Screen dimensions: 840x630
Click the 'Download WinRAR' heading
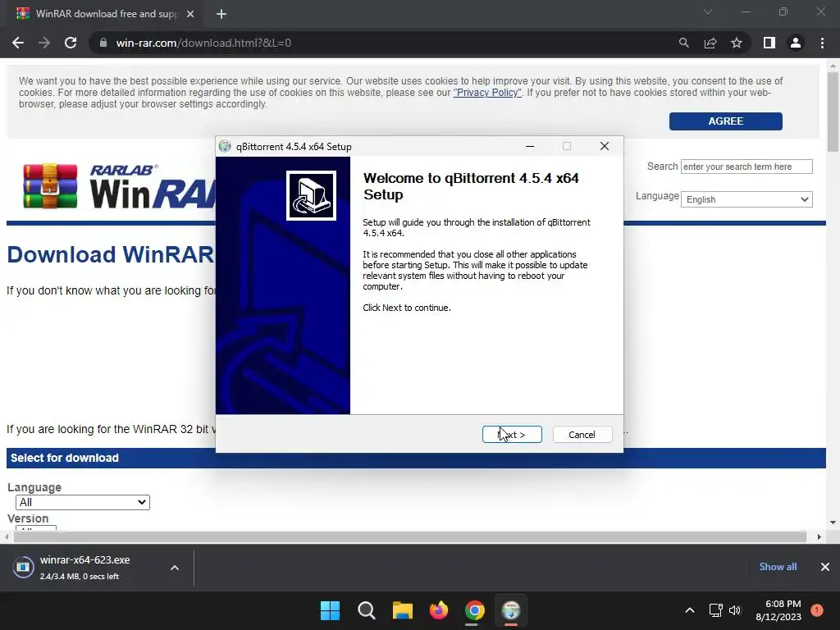click(x=111, y=254)
